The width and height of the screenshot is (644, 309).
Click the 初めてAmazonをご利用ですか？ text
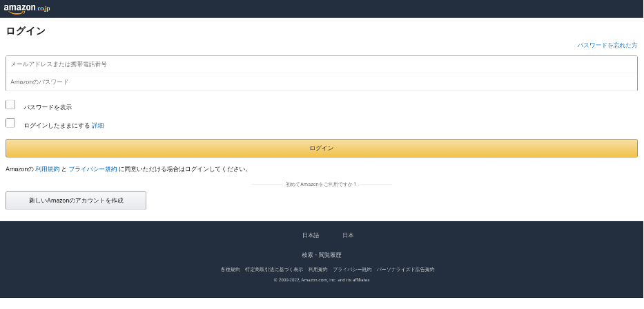[x=321, y=185]
